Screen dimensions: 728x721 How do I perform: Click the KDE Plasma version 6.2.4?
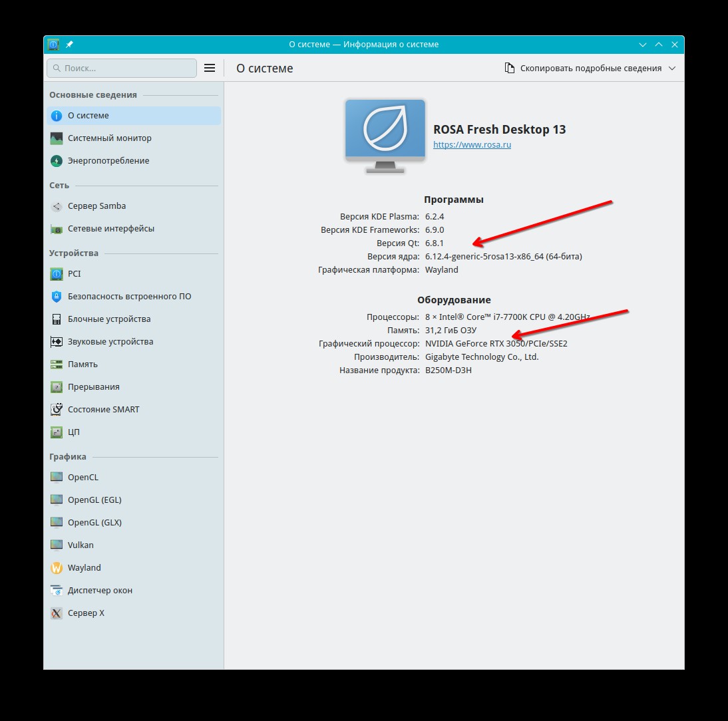[x=434, y=217]
